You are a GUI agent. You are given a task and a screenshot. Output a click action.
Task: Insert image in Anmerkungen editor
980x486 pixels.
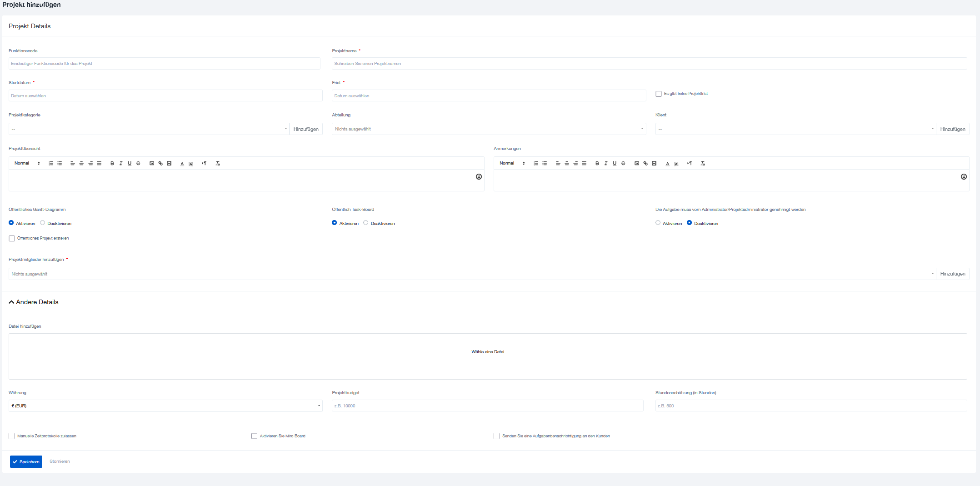click(x=637, y=163)
